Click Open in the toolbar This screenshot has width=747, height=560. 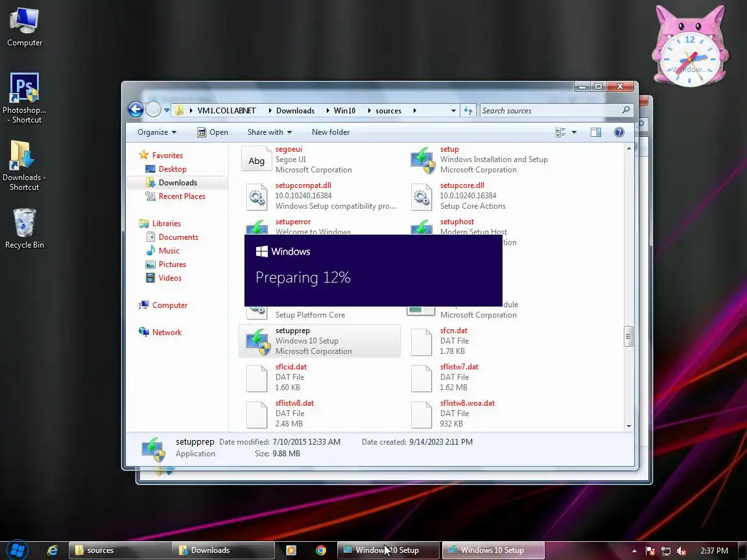pyautogui.click(x=213, y=132)
